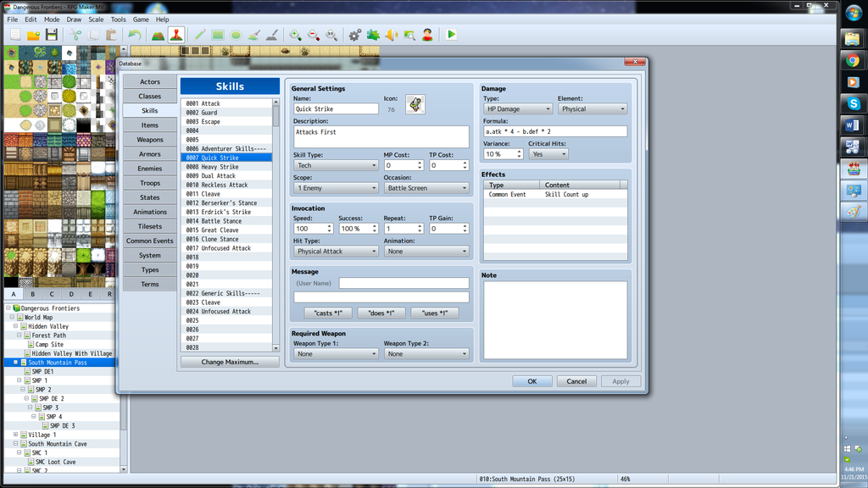
Task: Open the skill icon picker image
Action: (415, 104)
